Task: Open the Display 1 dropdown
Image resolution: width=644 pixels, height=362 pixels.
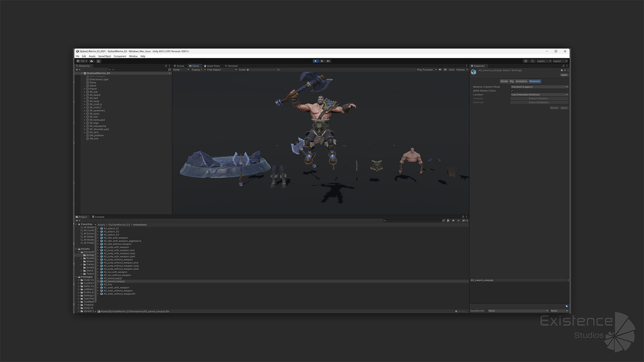Action: (x=199, y=70)
